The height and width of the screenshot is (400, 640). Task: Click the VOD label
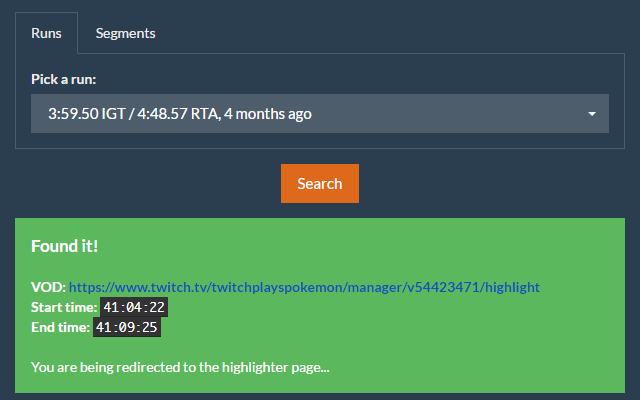point(48,287)
